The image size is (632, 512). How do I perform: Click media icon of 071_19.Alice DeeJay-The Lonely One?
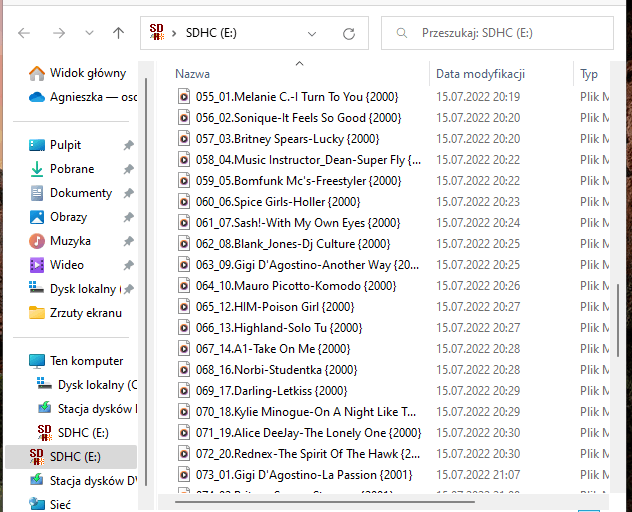184,432
